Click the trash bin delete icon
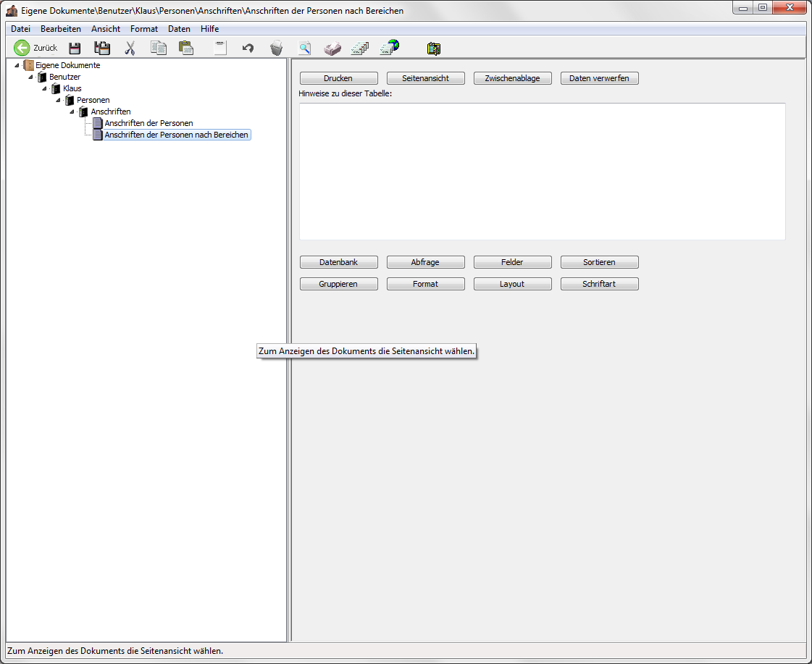Viewport: 812px width, 664px height. [x=276, y=49]
